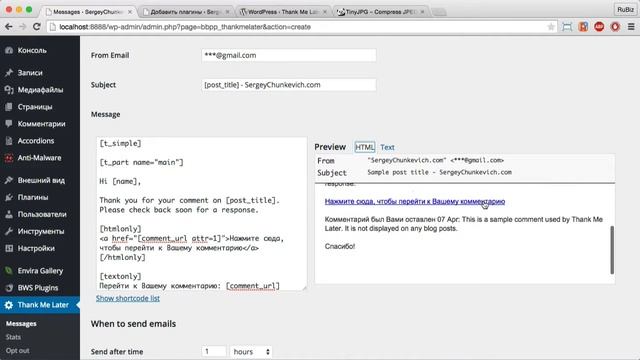Click the Плагины plug icon

coord(9,197)
